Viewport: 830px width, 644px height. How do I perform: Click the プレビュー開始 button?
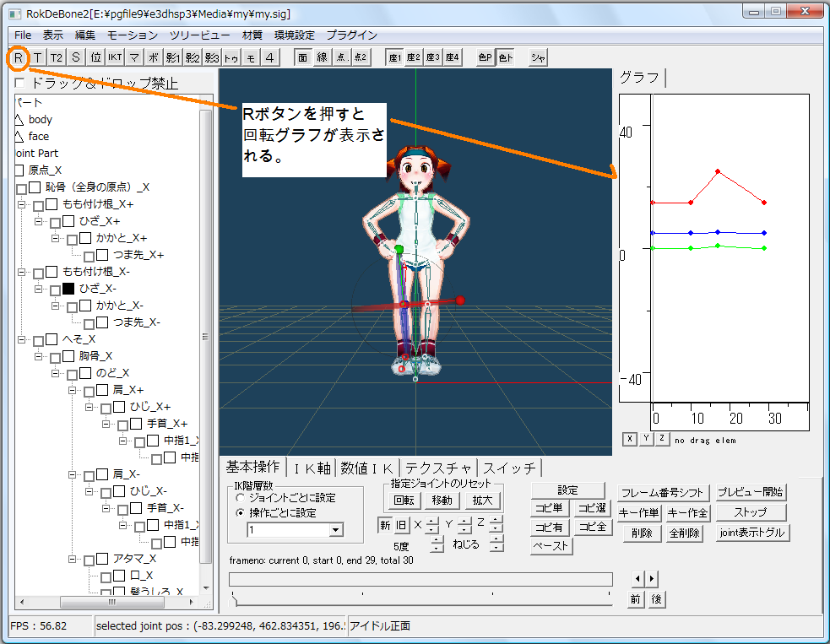pos(751,493)
